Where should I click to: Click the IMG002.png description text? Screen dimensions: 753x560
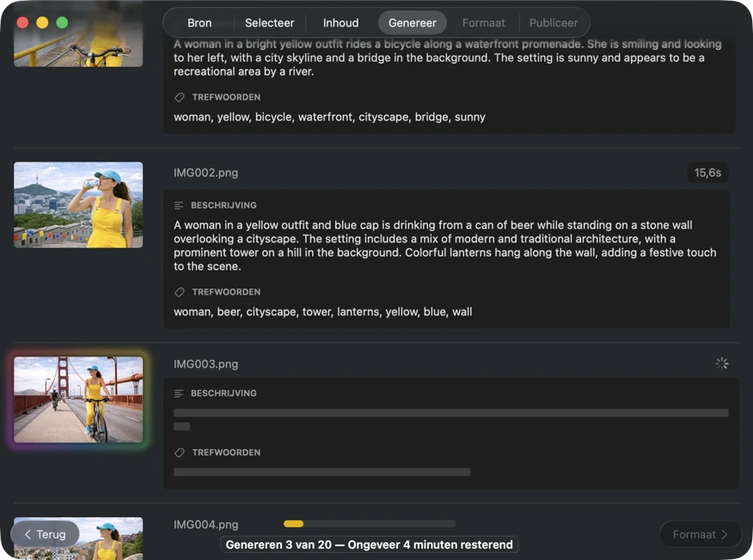pyautogui.click(x=444, y=246)
